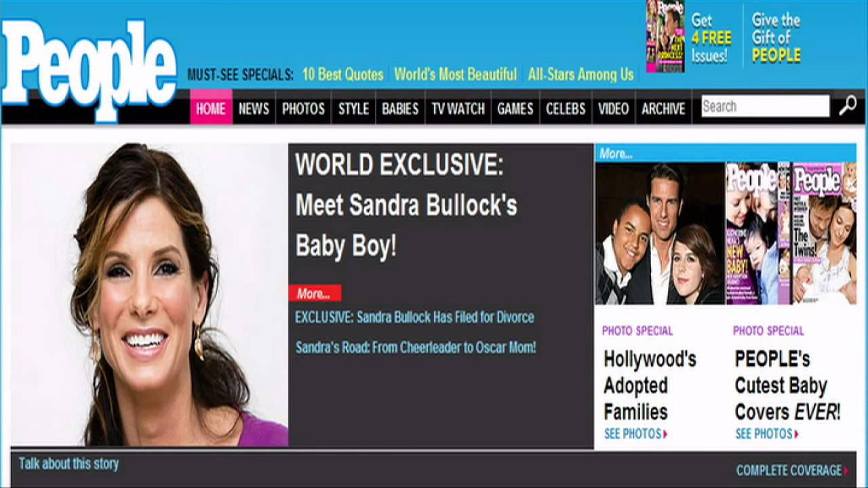Open Sandra Bullock Has Filed for Divorce
868x488 pixels.
point(414,317)
